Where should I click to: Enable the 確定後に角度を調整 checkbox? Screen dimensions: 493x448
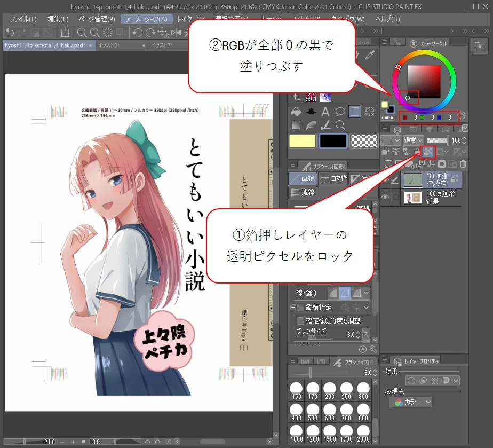(x=300, y=320)
